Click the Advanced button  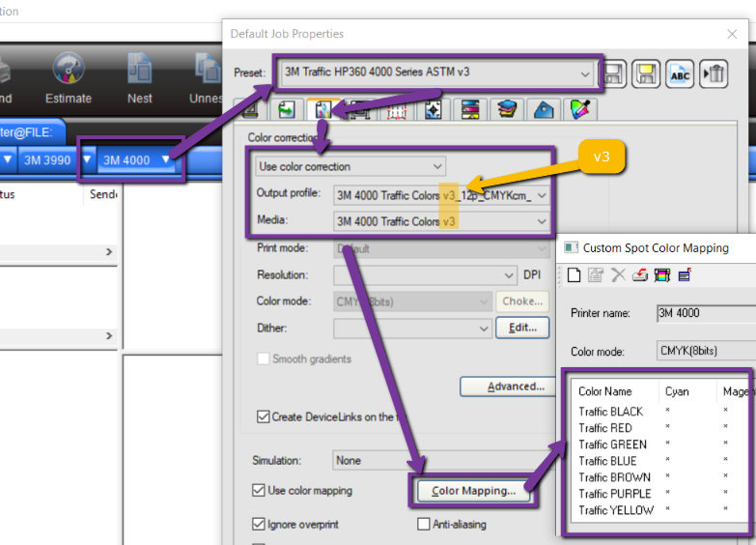516,387
